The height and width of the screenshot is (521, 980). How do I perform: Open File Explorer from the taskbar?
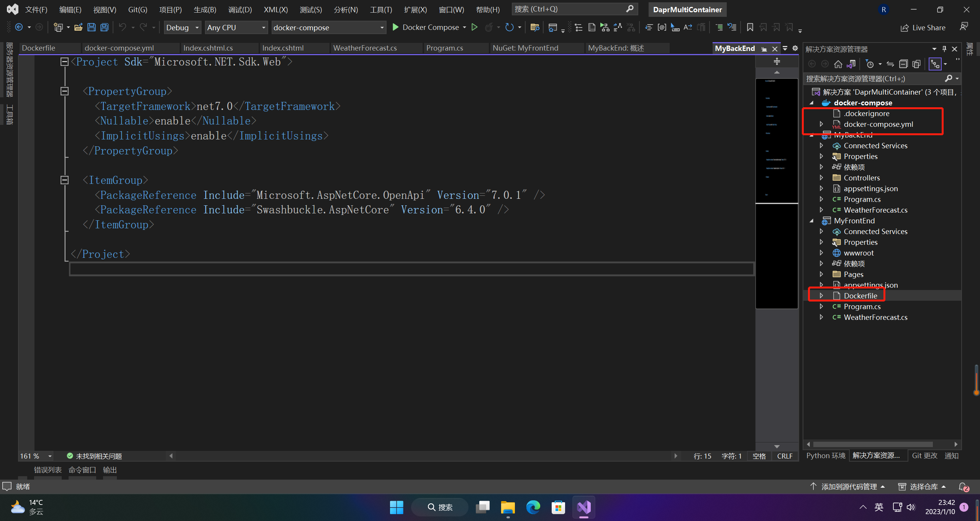tap(508, 507)
